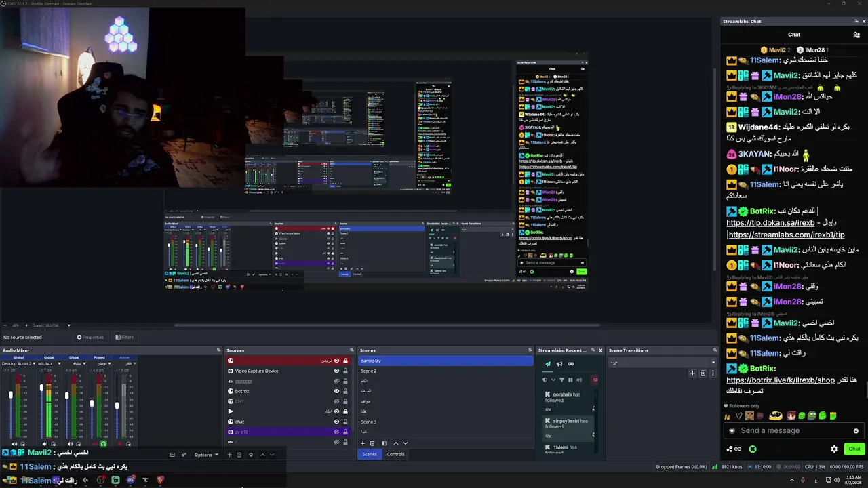Add a new scene with the plus icon
This screenshot has height=488, width=868.
pos(363,443)
